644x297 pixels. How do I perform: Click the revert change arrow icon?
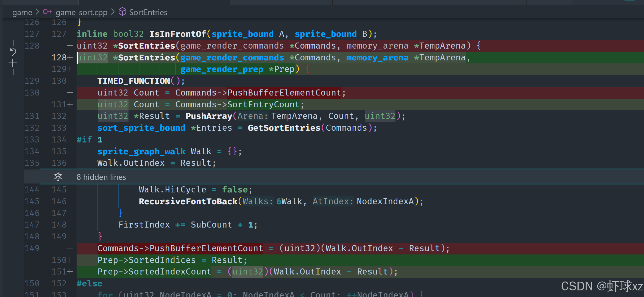click(x=13, y=52)
